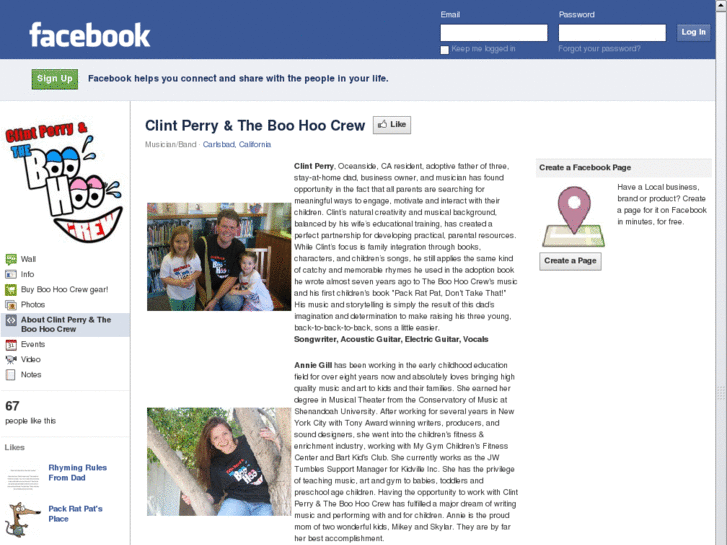Open the Photos sidebar icon
The width and height of the screenshot is (727, 545).
[x=11, y=305]
